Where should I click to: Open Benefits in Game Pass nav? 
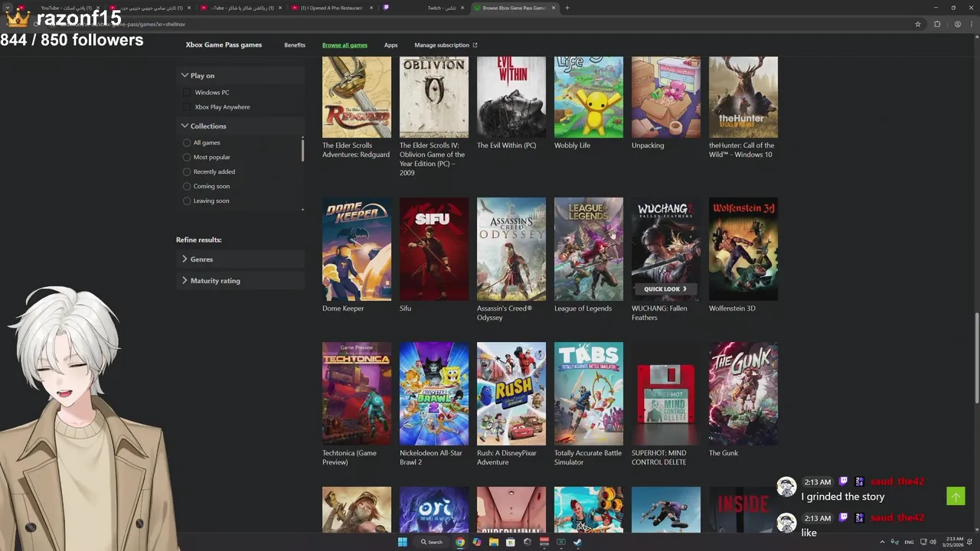(295, 45)
